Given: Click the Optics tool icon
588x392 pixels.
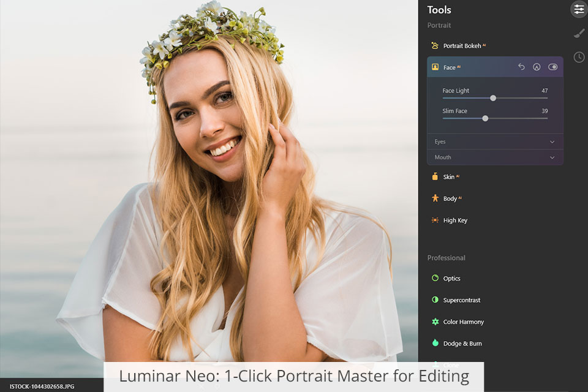Looking at the screenshot, I should (435, 278).
